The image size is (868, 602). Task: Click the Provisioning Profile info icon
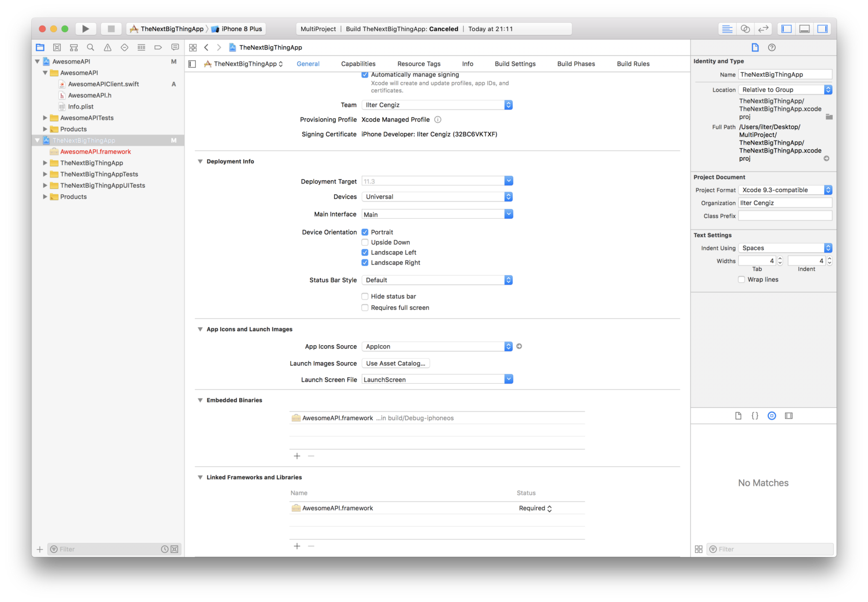click(x=438, y=119)
